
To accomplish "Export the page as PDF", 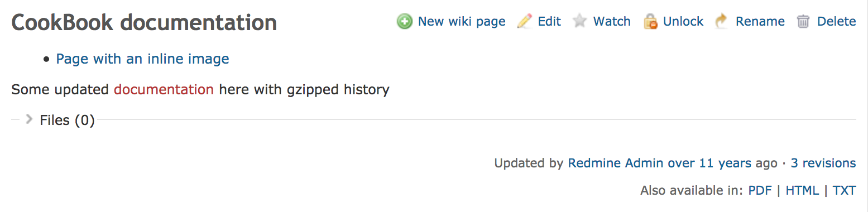I will [x=760, y=191].
